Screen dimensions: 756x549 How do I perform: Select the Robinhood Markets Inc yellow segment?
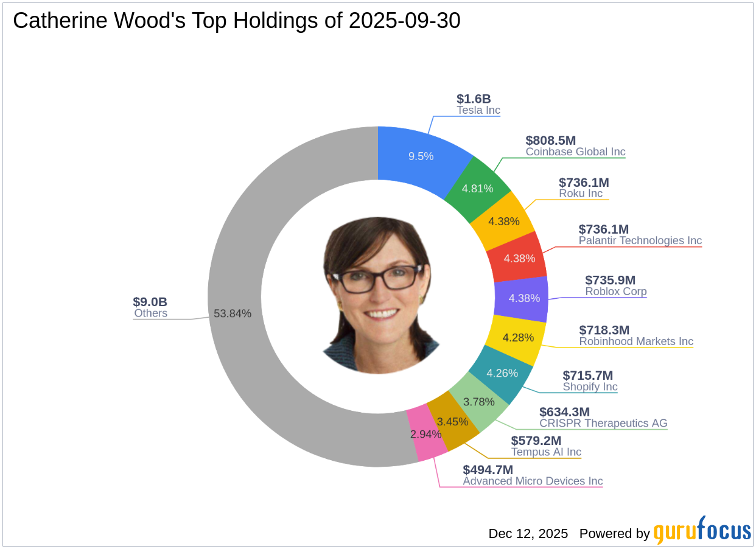(517, 337)
